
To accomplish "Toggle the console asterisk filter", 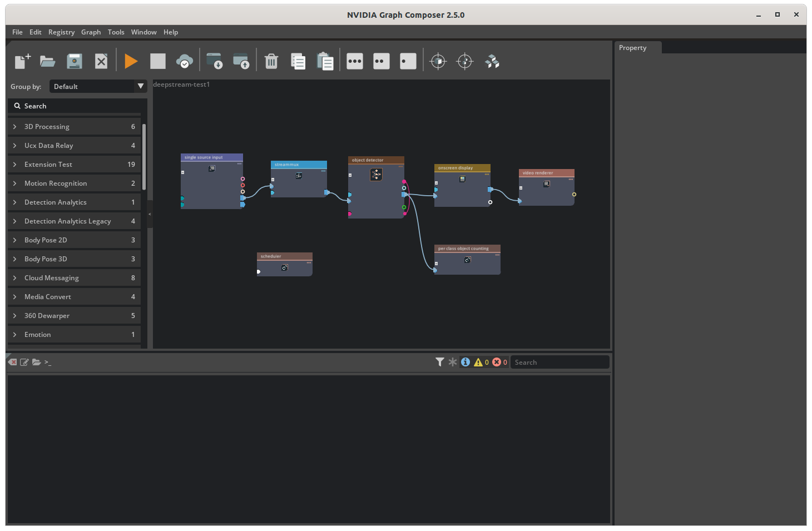I will pyautogui.click(x=453, y=362).
